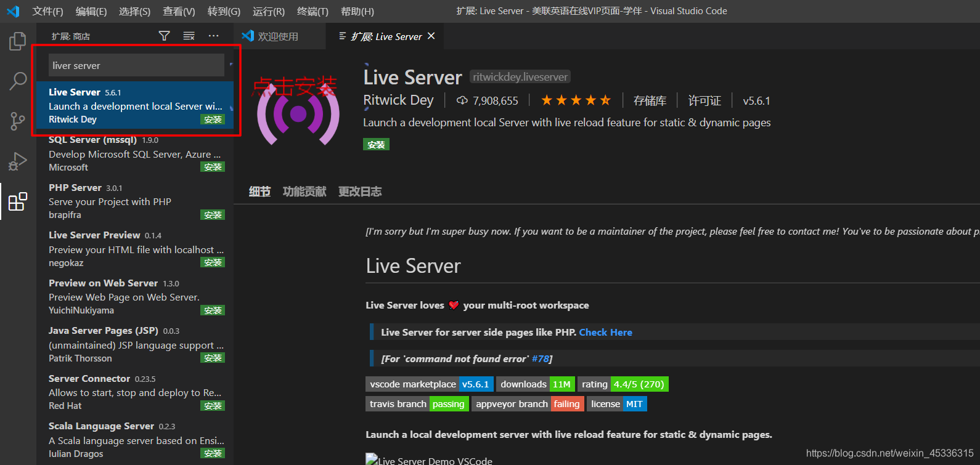The height and width of the screenshot is (465, 980).
Task: Click the ritwickdey.liveserver identifier
Action: (520, 77)
